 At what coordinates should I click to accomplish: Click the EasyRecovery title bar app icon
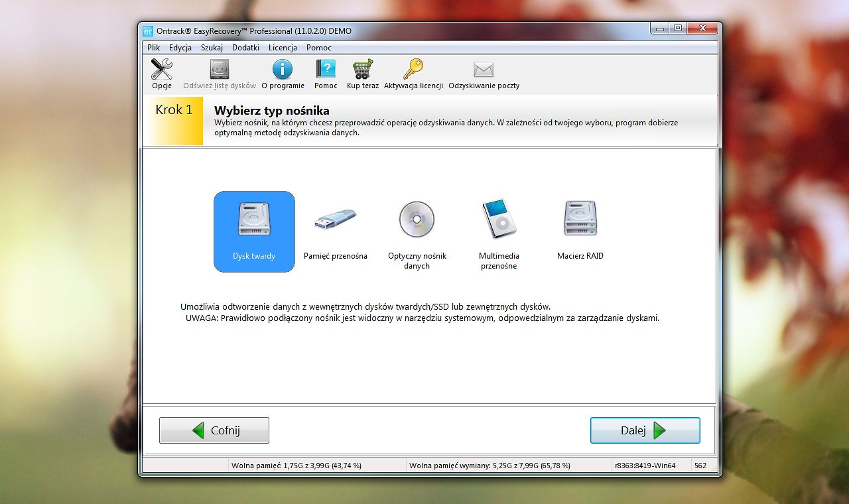point(148,31)
